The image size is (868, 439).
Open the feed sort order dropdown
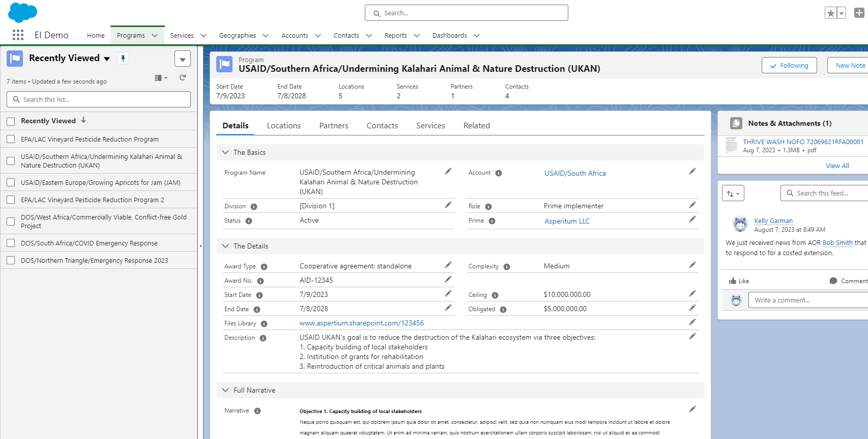click(733, 193)
